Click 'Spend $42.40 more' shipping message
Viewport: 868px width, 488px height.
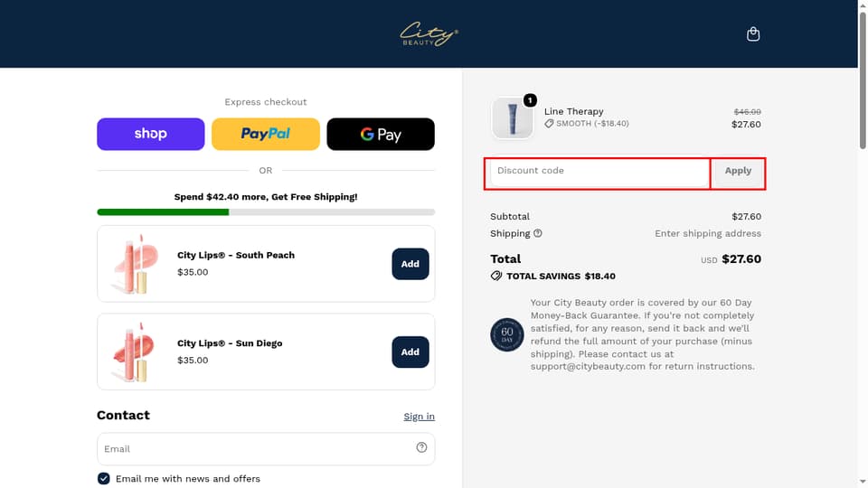point(266,197)
